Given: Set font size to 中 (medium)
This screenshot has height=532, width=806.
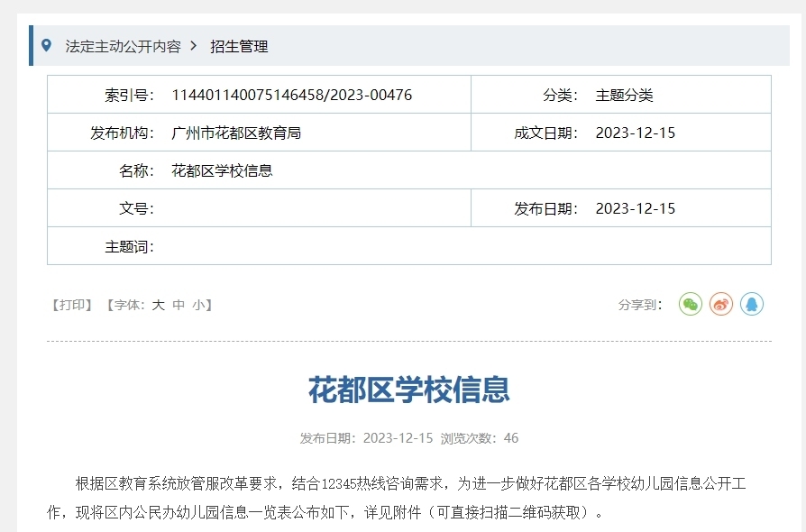Looking at the screenshot, I should pyautogui.click(x=179, y=305).
